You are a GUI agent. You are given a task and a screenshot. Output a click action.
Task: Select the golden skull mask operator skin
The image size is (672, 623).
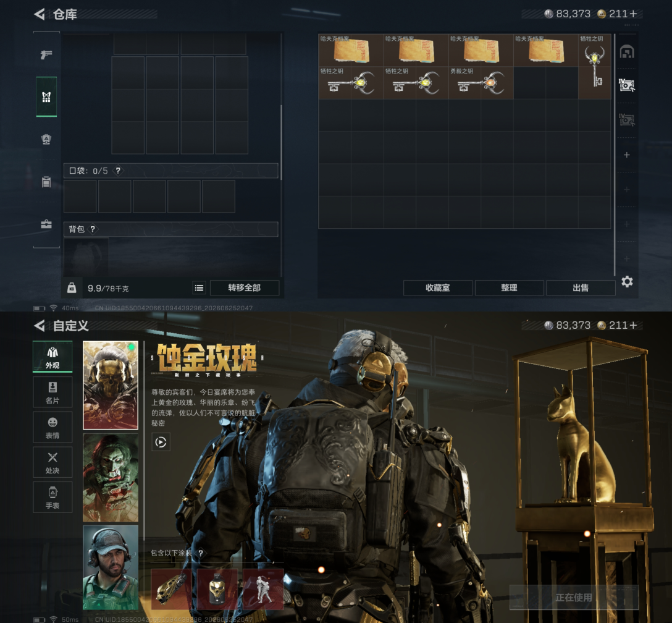pyautogui.click(x=111, y=385)
